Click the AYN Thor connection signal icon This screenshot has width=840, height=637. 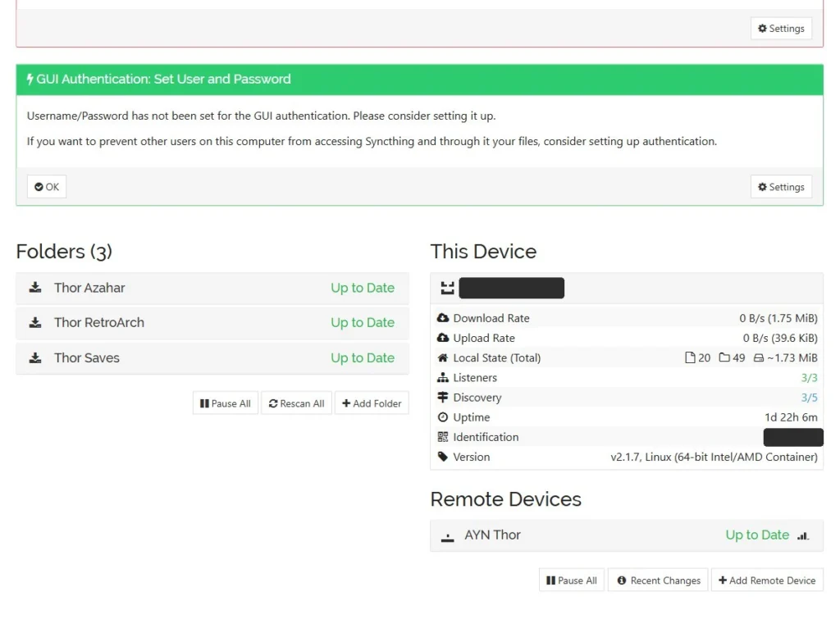803,535
